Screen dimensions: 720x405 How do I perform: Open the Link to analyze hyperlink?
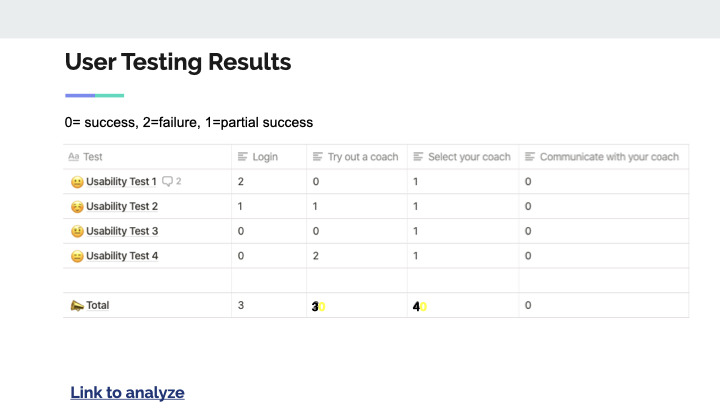point(127,393)
